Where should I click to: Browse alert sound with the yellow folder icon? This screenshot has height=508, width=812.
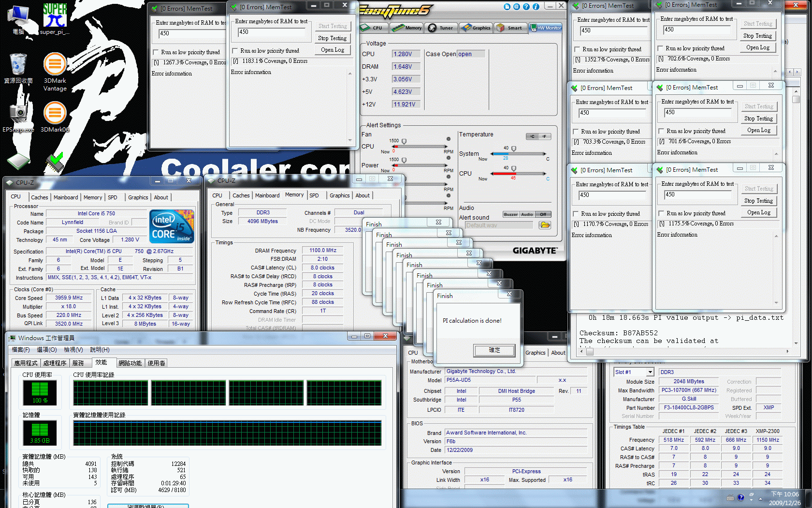[545, 225]
